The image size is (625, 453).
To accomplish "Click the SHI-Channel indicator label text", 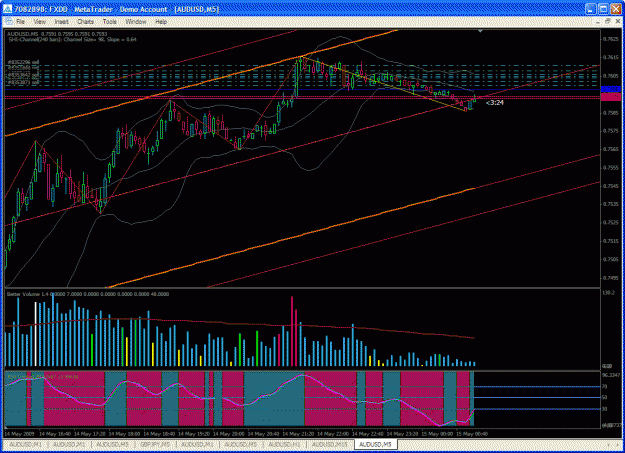I will tap(73, 39).
